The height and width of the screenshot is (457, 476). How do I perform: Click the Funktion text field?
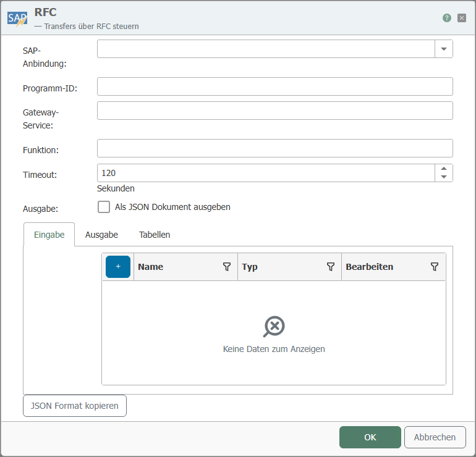pos(274,148)
